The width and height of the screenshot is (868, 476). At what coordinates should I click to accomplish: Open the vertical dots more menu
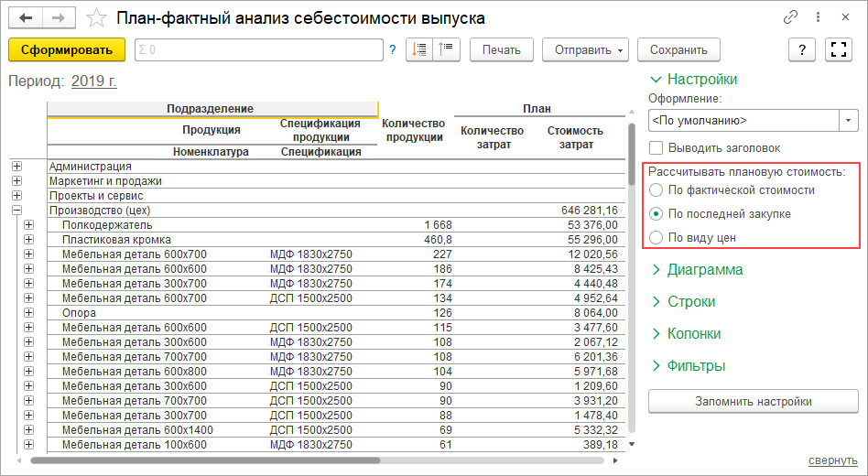click(x=817, y=17)
